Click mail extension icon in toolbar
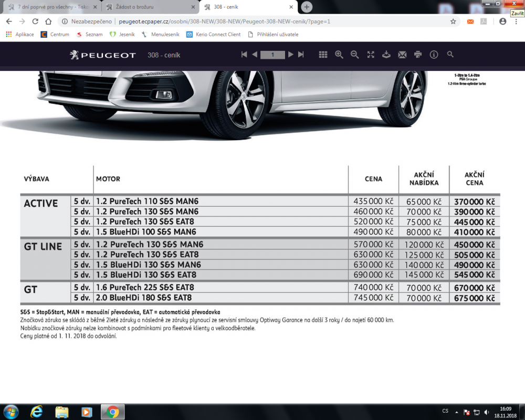Image resolution: width=525 pixels, height=420 pixels. [470, 22]
